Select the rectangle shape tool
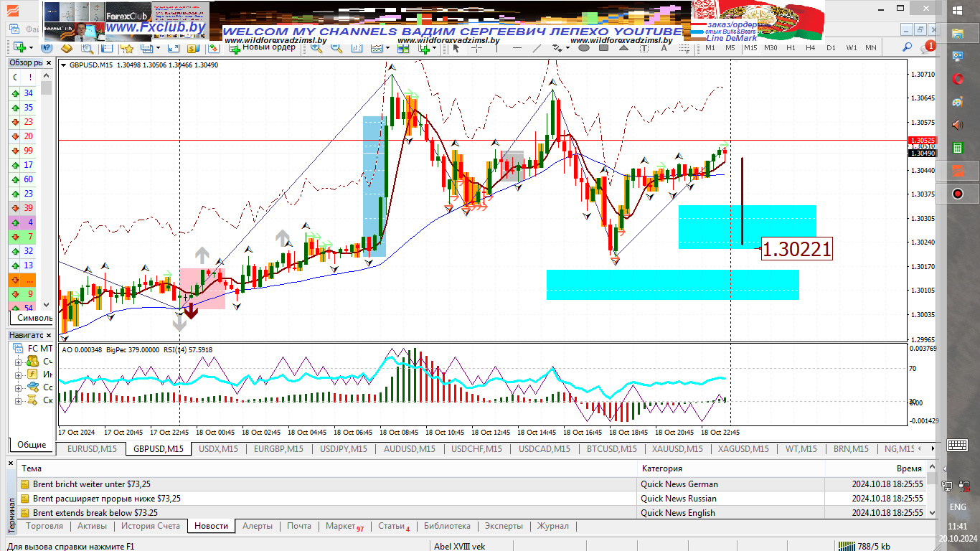Viewport: 980px width, 551px height. 603,47
